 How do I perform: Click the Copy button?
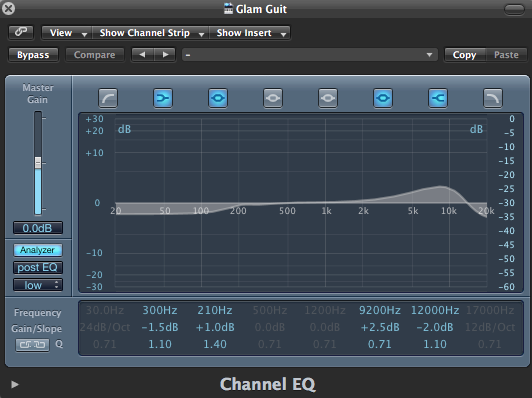coord(464,55)
